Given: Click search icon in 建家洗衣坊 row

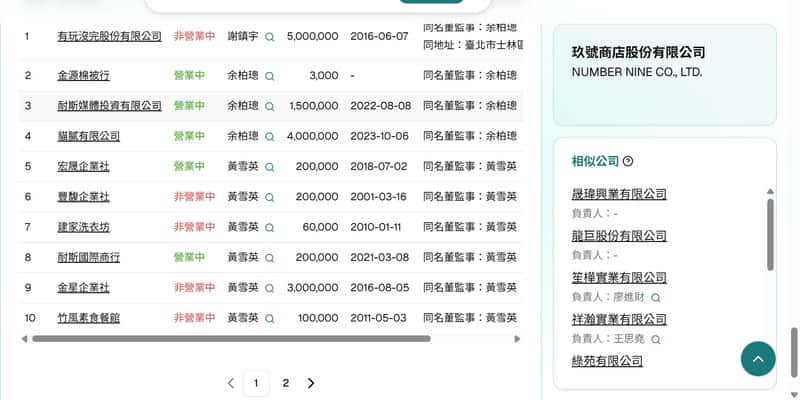Looking at the screenshot, I should pos(269,228).
